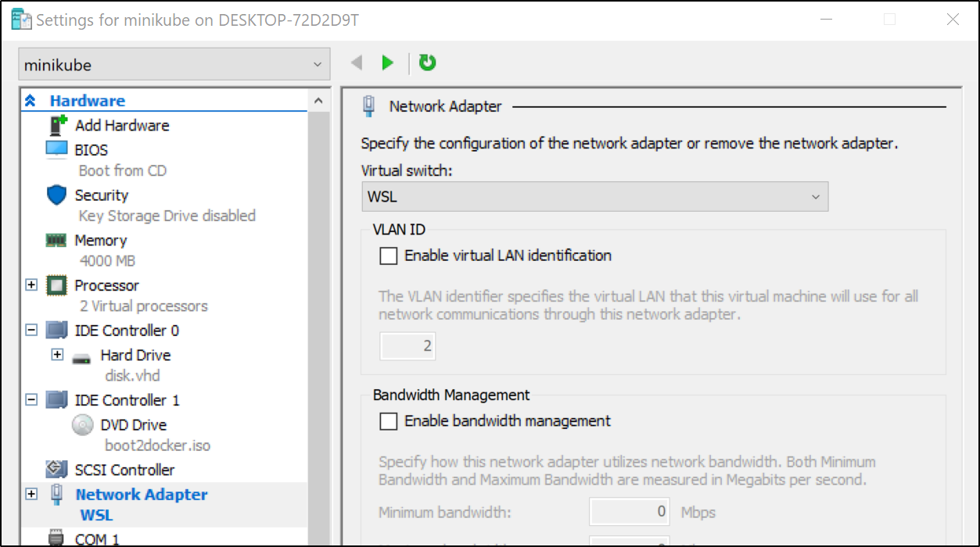
Task: Click the back navigation arrow
Action: click(357, 63)
